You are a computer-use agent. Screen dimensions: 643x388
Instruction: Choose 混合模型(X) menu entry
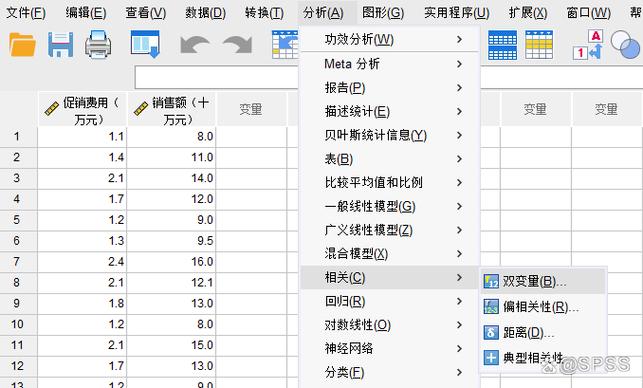[x=390, y=254]
